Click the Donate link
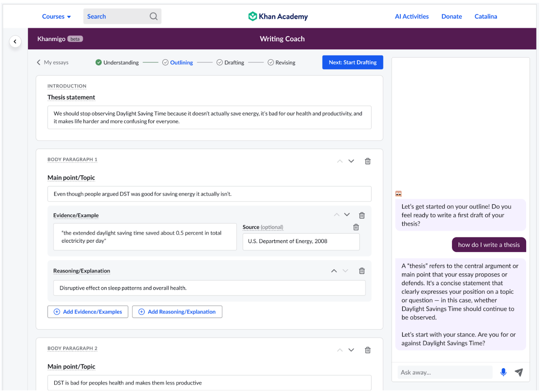 (x=452, y=16)
